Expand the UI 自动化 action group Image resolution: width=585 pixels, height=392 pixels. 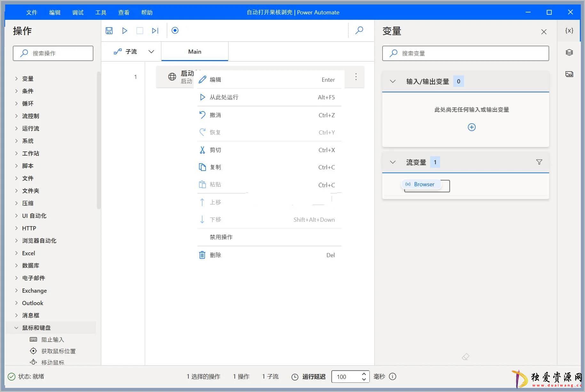click(16, 216)
